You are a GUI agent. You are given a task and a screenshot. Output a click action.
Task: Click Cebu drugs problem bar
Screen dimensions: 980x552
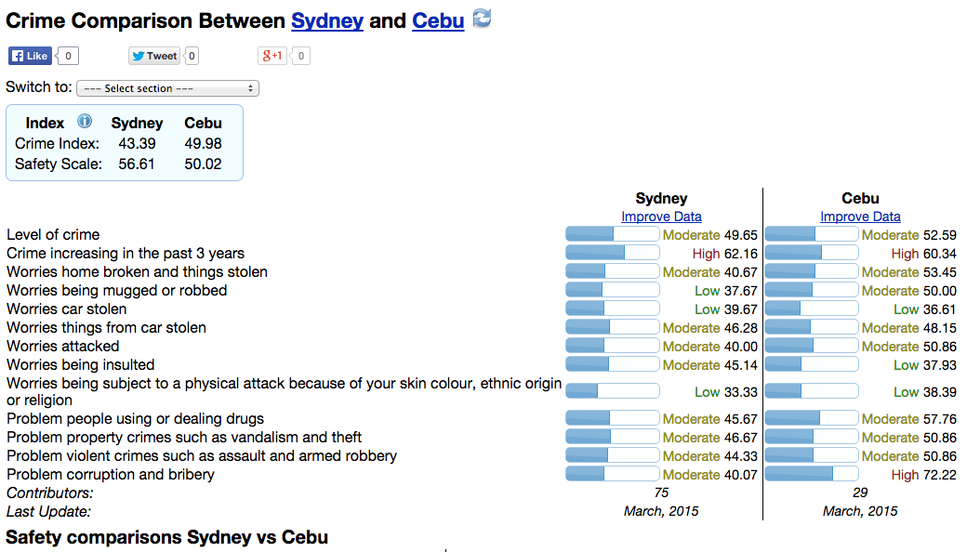click(812, 418)
